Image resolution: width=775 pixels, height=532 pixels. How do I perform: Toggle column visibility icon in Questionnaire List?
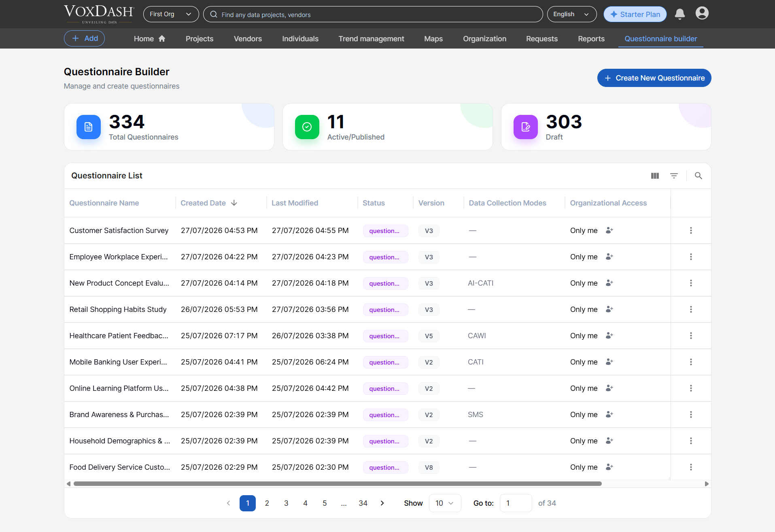655,176
